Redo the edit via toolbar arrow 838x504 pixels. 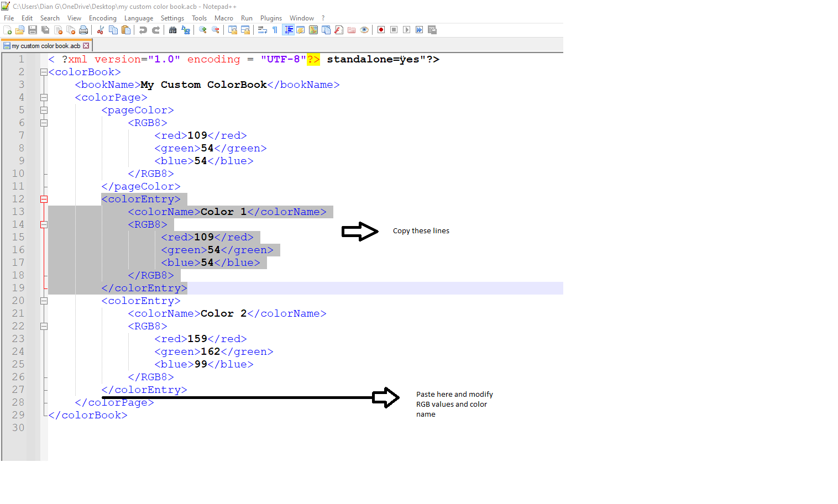[156, 30]
